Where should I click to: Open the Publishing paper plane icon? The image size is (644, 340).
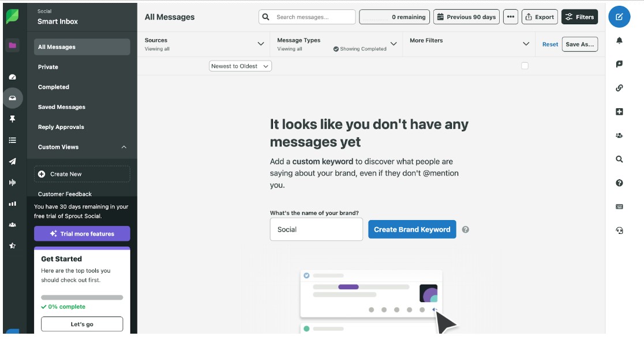[x=13, y=161]
